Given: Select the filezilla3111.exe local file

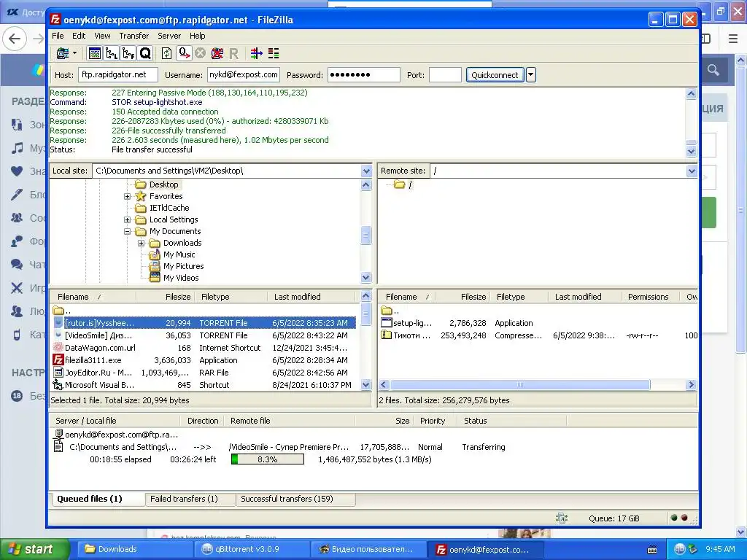Looking at the screenshot, I should coord(204,360).
